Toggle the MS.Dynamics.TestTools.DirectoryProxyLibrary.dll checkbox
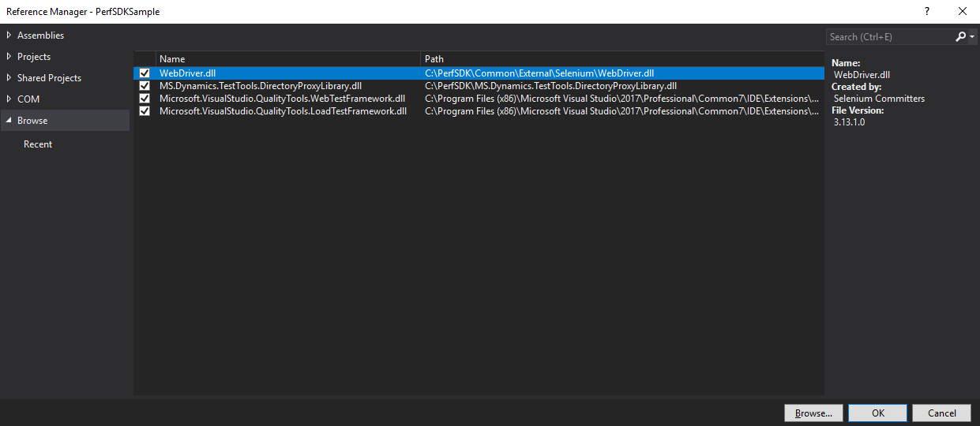This screenshot has width=980, height=426. click(145, 86)
